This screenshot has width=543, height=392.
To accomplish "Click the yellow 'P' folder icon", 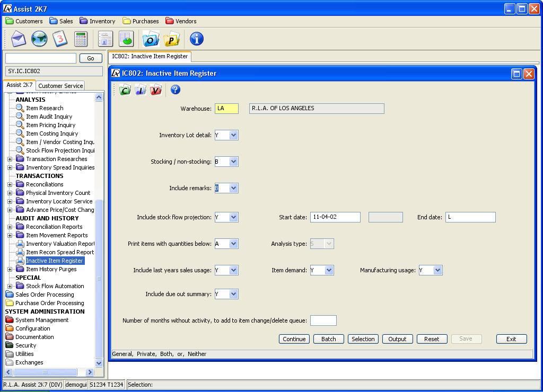I will click(x=171, y=39).
